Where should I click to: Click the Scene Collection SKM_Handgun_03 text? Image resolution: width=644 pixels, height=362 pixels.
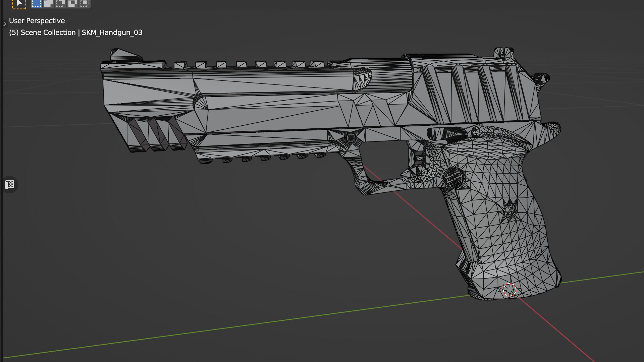click(x=76, y=33)
